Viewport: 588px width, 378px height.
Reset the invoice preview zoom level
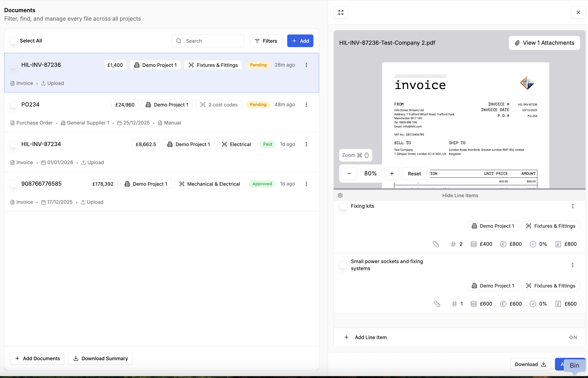click(x=414, y=174)
